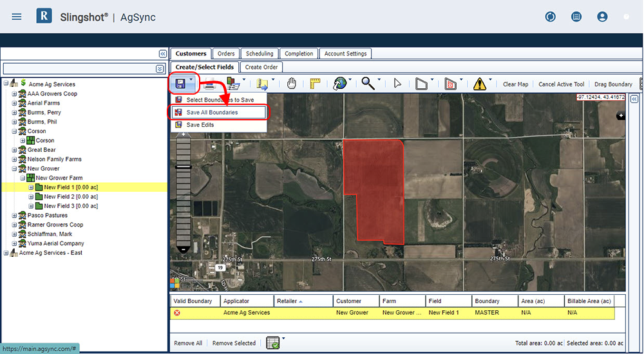Collapse the Acme Ag Services root node
Screen dimensions: 644x354
6,84
